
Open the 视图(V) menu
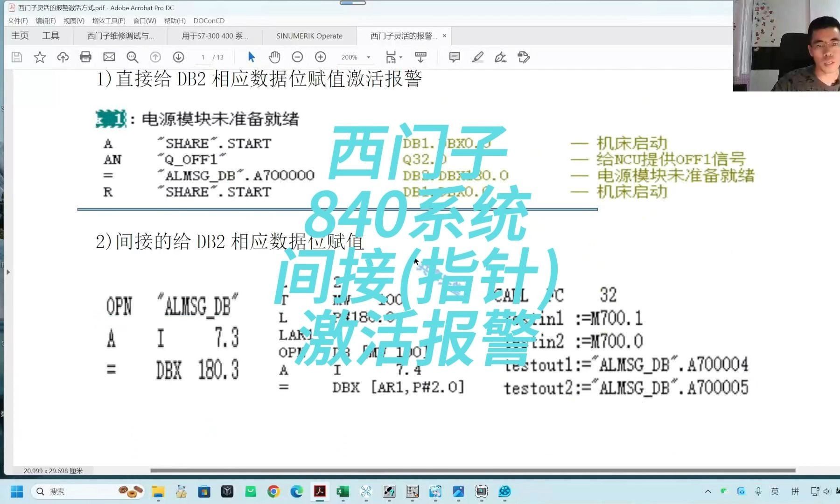(x=74, y=21)
